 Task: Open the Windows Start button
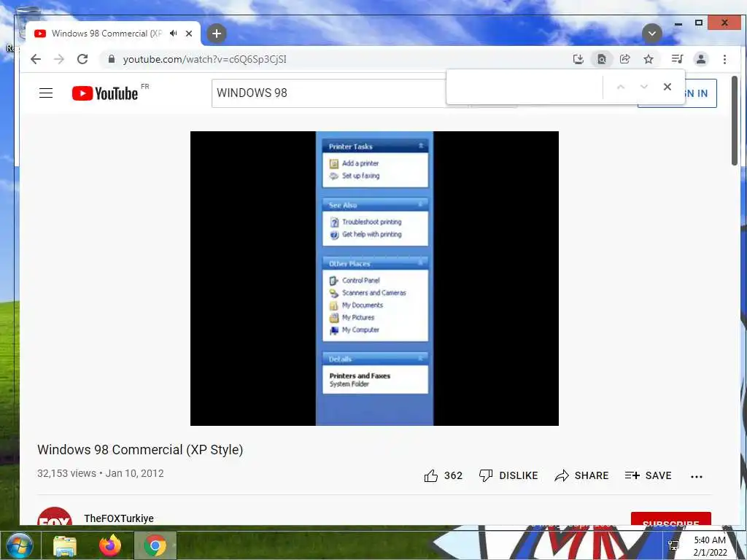click(19, 545)
